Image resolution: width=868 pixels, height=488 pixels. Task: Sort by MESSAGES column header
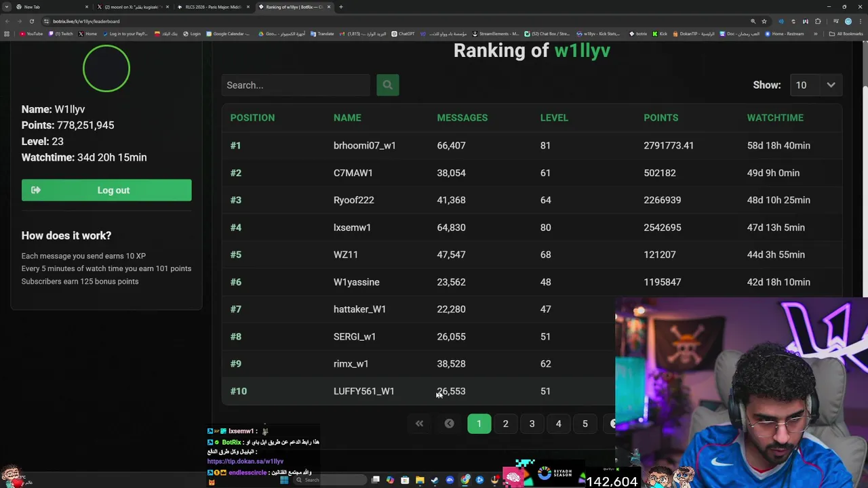462,118
